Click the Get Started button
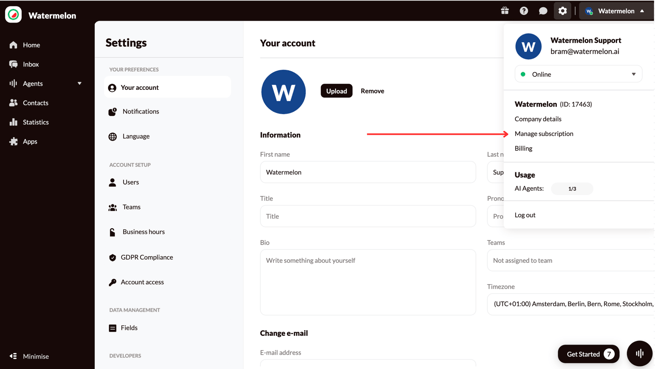This screenshot has height=369, width=655. [589, 354]
